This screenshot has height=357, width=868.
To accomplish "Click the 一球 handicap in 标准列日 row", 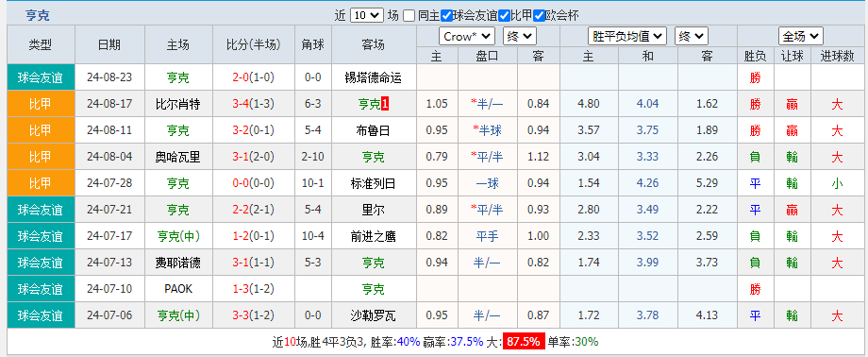I will tap(487, 183).
